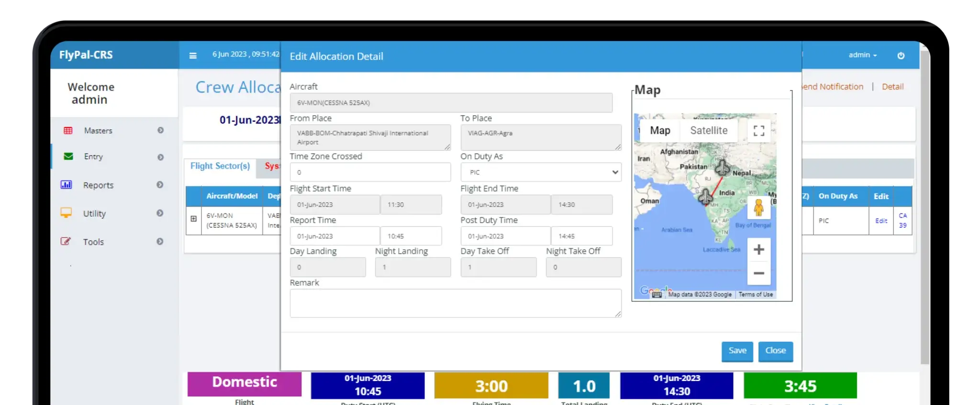Viewport: 980px width, 405px height.
Task: Save the allocation detail
Action: click(x=737, y=351)
